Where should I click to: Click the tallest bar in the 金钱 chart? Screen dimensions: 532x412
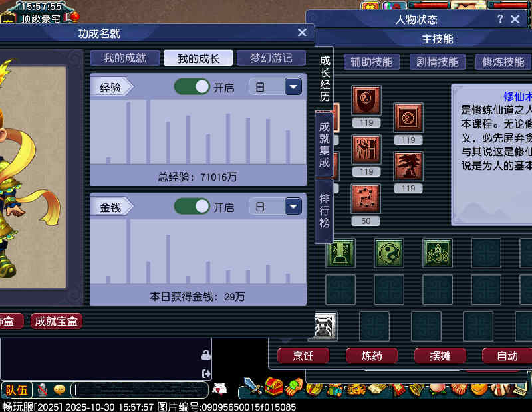click(x=128, y=252)
